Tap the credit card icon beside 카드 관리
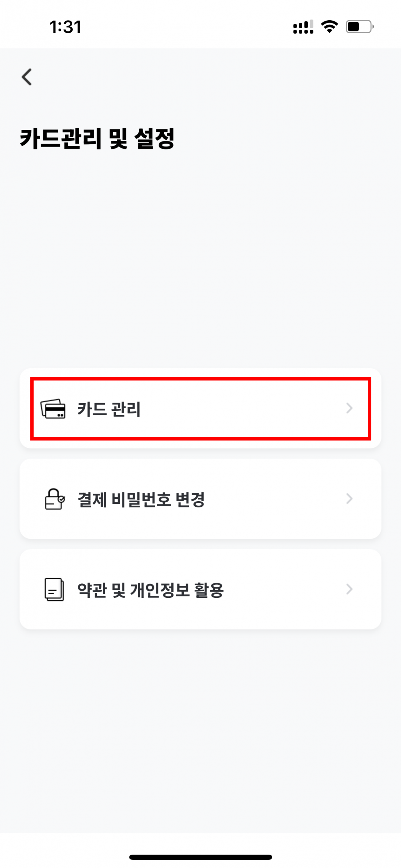Image resolution: width=401 pixels, height=868 pixels. click(53, 409)
